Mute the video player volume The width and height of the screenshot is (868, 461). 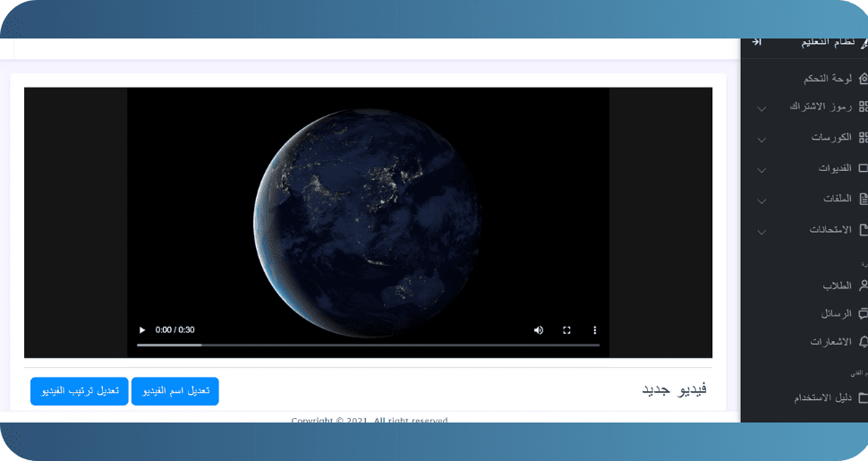coord(539,330)
